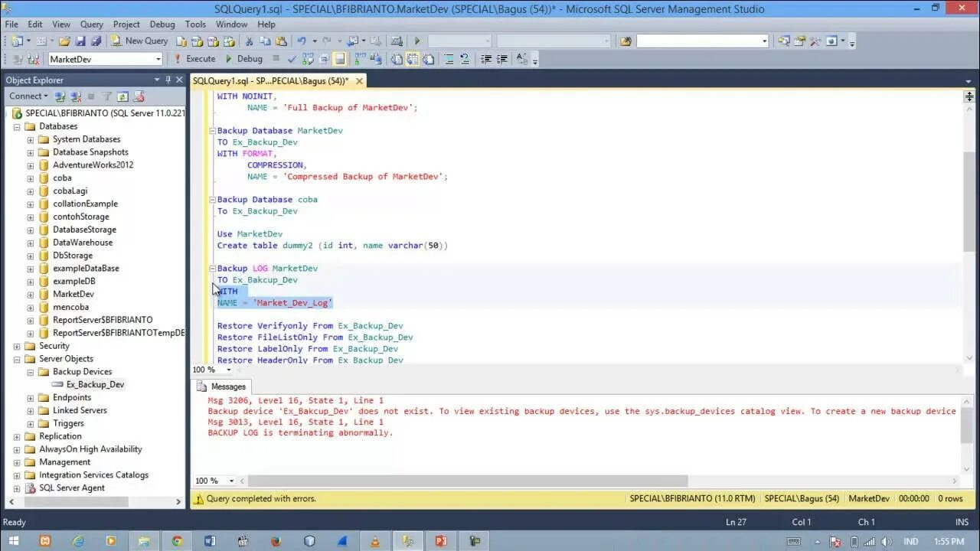980x551 pixels.
Task: Click the 1:55 PM system clock
Action: click(949, 541)
